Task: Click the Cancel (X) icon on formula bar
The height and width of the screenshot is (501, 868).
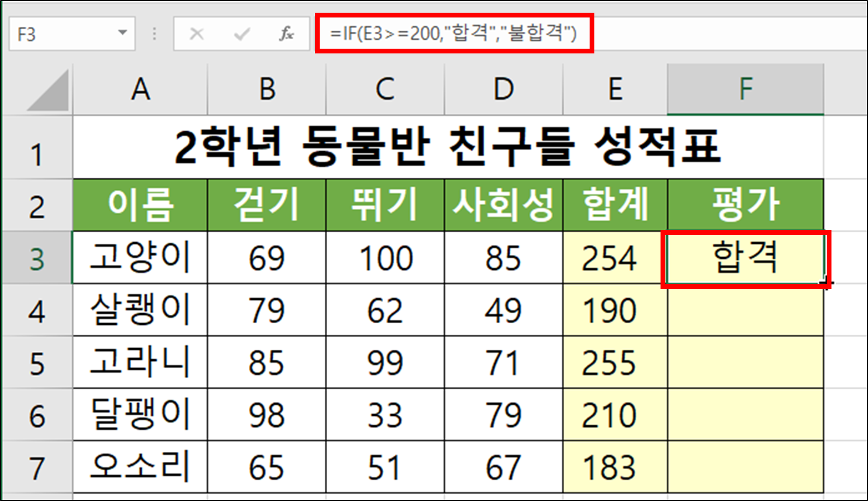Action: click(x=196, y=33)
